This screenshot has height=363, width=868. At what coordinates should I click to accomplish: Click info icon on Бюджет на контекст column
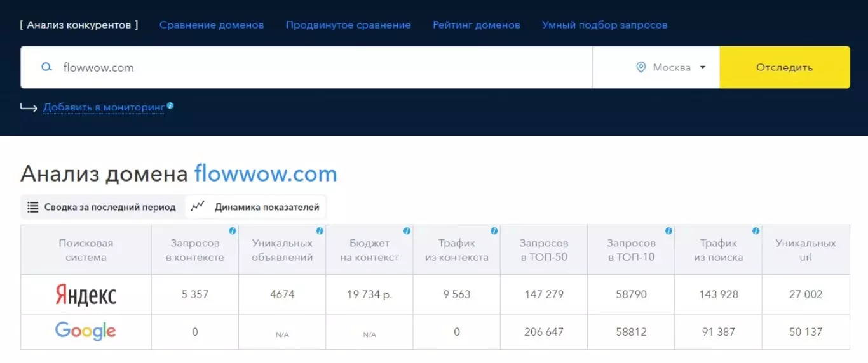pos(407,231)
